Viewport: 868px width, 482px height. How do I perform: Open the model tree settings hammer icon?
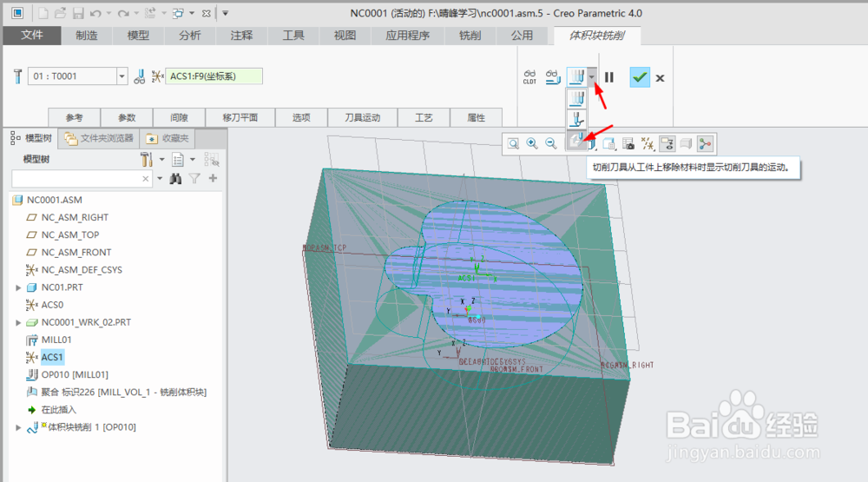146,160
